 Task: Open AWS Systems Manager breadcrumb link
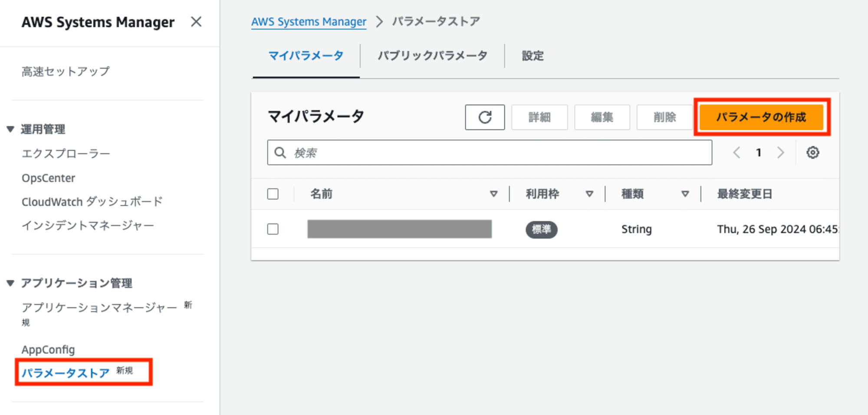pos(309,22)
